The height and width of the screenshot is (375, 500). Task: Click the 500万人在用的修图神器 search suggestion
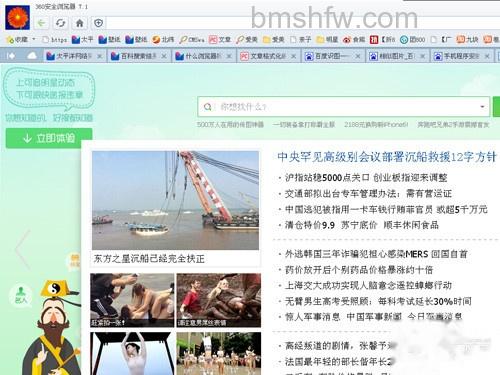click(x=230, y=125)
